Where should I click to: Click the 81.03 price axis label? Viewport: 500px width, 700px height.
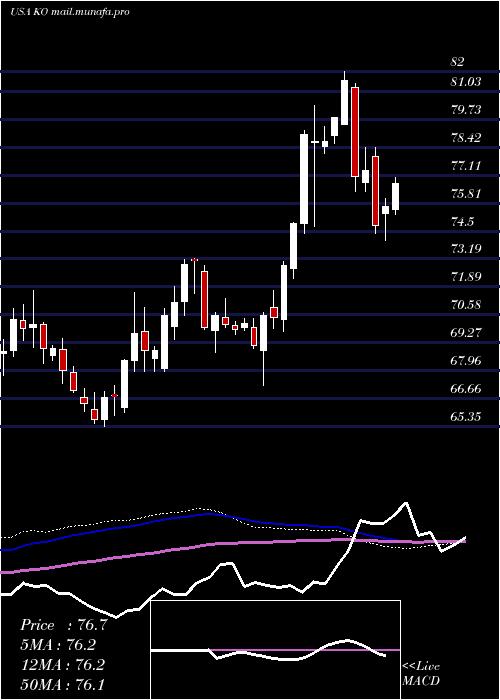pos(466,82)
